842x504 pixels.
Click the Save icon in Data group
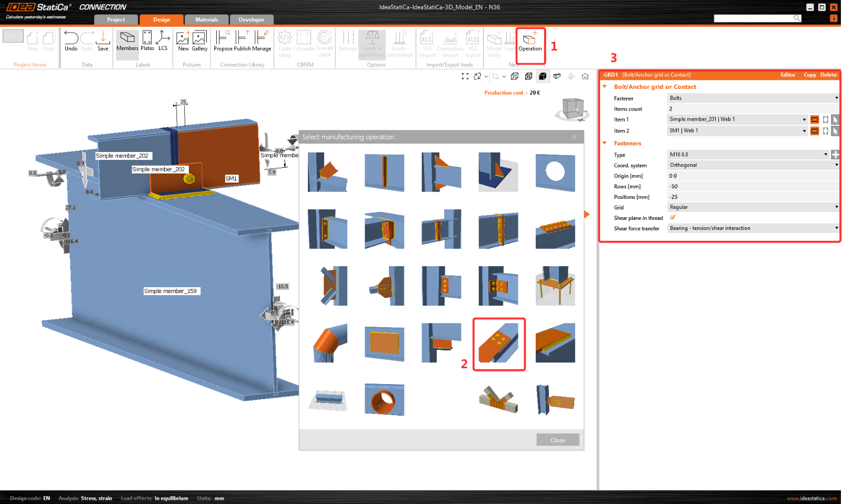(x=103, y=42)
